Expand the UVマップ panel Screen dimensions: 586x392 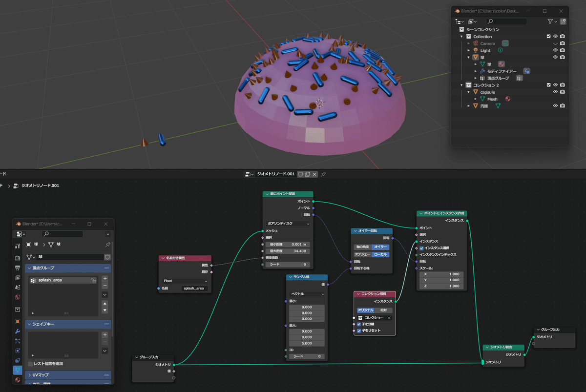68,375
